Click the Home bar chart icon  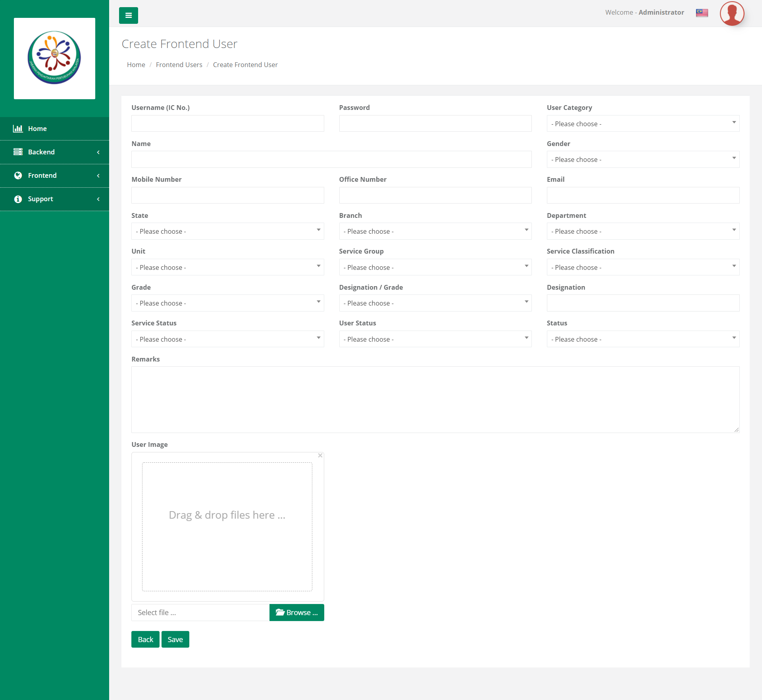click(x=18, y=129)
